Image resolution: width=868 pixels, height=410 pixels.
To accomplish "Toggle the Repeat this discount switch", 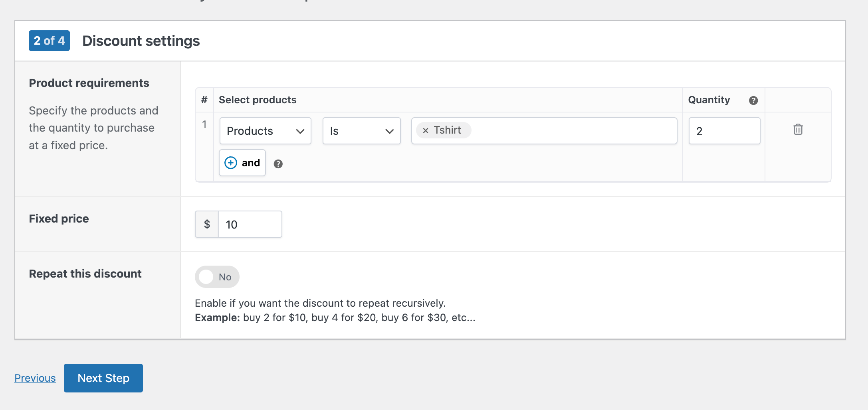I will click(x=217, y=277).
